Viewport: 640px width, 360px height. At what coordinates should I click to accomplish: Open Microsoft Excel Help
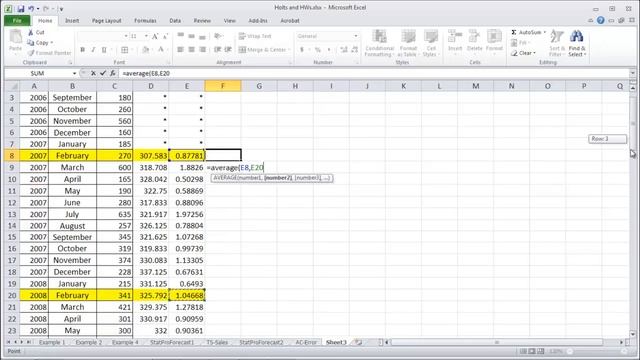click(600, 20)
